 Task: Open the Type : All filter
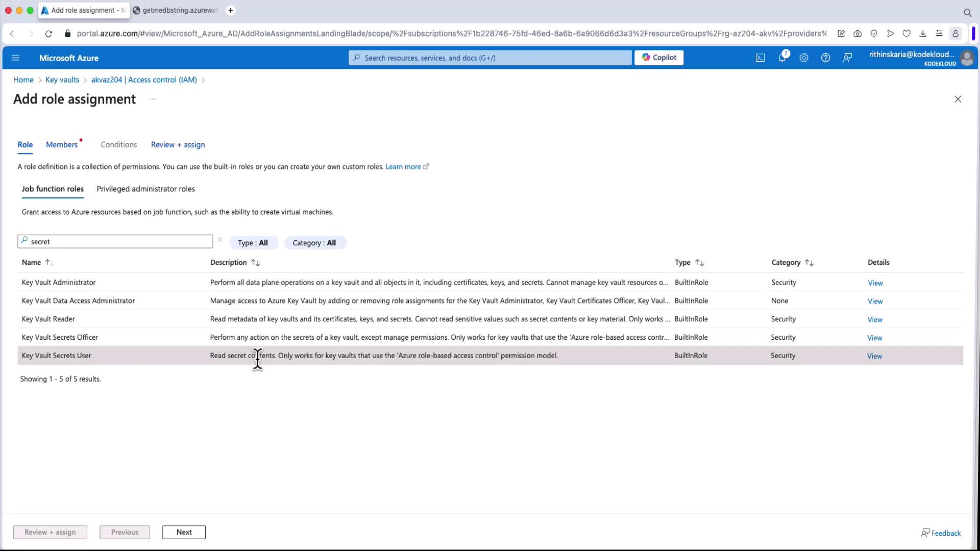[x=253, y=243]
